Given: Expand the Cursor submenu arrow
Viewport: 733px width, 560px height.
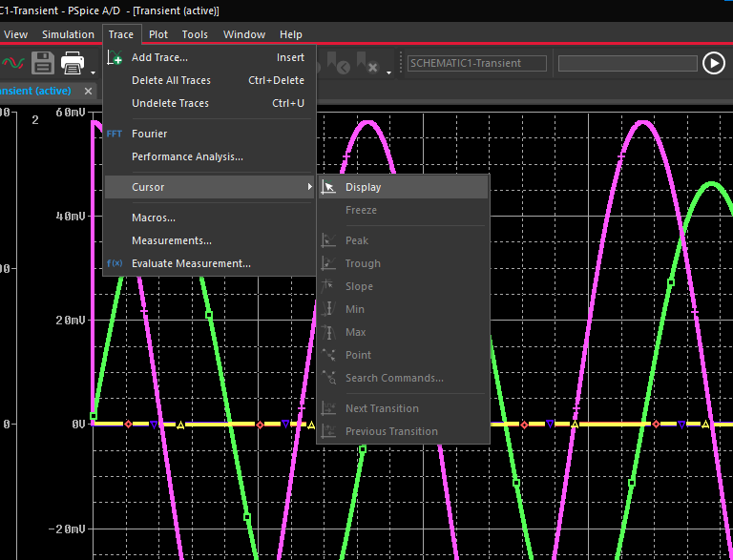Looking at the screenshot, I should click(x=309, y=187).
